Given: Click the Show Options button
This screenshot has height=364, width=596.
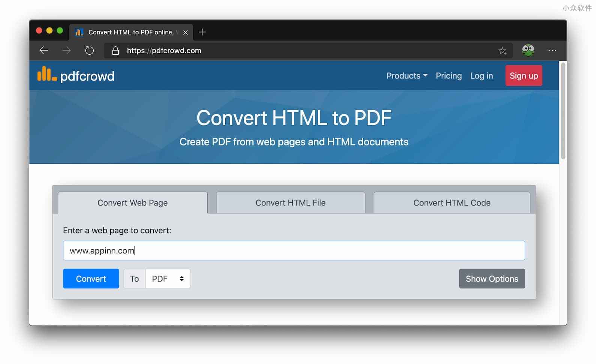Looking at the screenshot, I should tap(492, 279).
